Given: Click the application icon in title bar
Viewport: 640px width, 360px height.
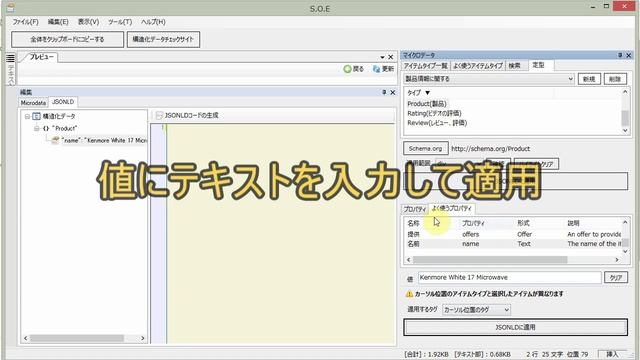Looking at the screenshot, I should pos(10,7).
